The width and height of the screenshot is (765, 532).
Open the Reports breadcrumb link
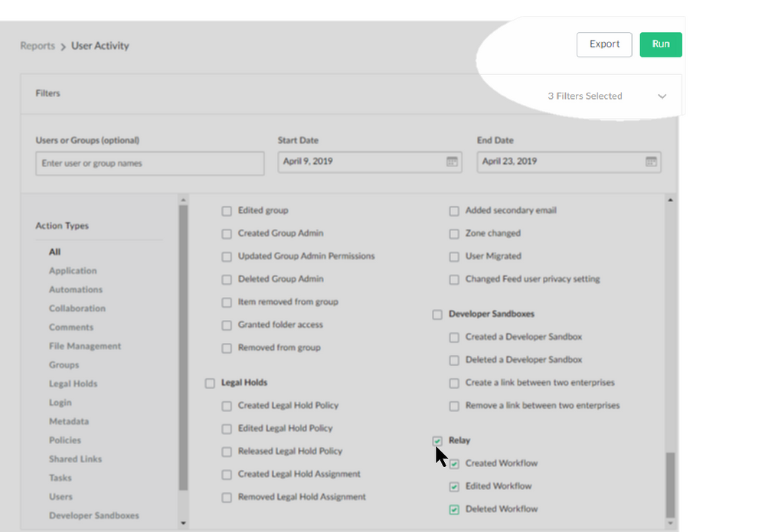click(38, 46)
